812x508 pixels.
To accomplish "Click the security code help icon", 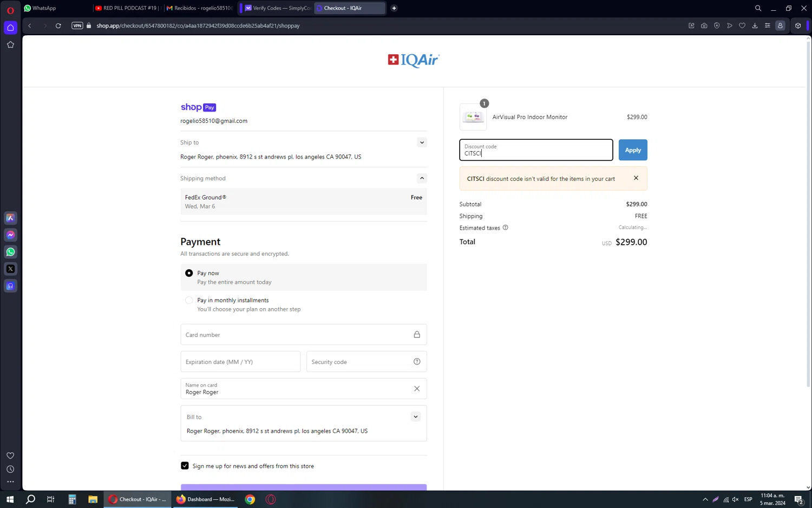I will coord(417,362).
